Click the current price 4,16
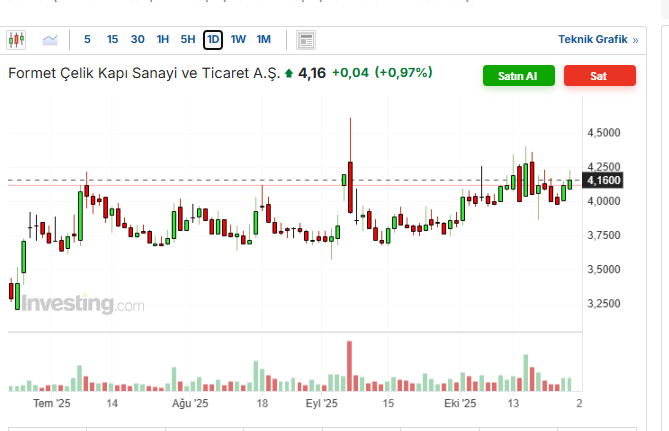 click(312, 73)
